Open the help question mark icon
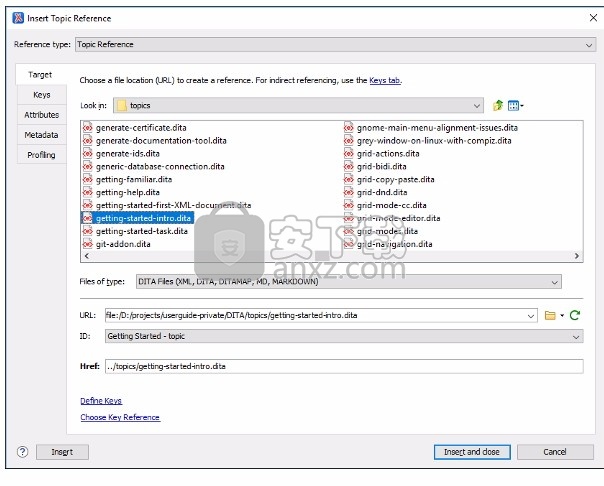604x486 pixels. pos(22,452)
